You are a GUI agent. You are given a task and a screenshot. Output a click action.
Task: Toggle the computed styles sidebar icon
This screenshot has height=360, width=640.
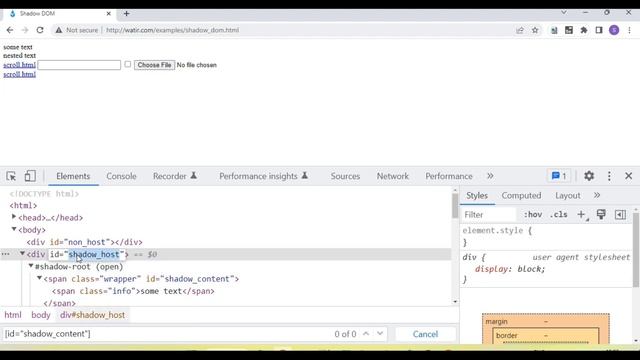pos(620,214)
